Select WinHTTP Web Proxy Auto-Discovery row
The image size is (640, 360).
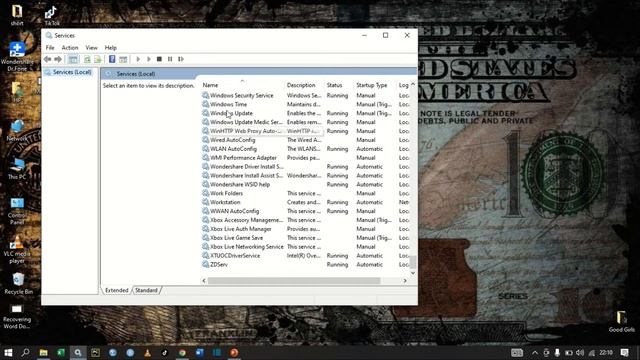click(305, 131)
